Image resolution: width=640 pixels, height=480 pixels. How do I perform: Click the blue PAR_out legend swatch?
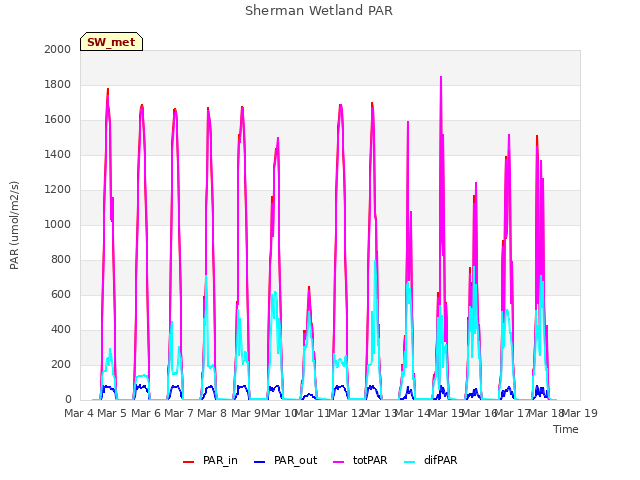(260, 462)
